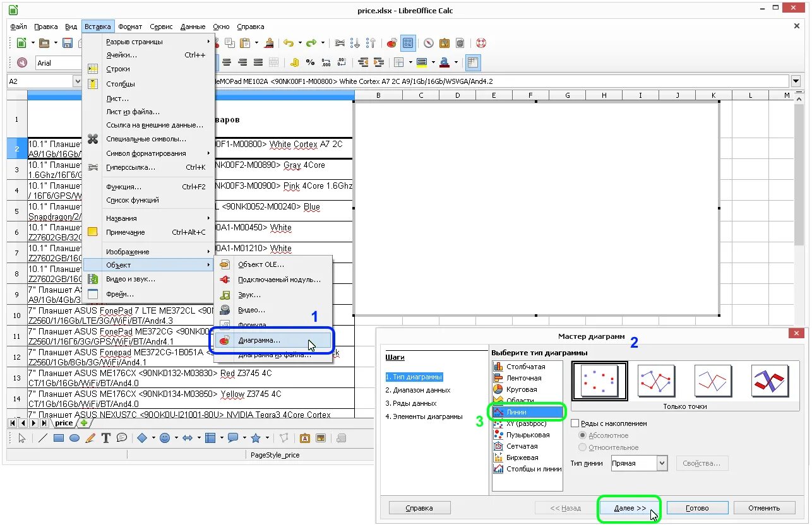Click the Stars shapes icon
812x525 pixels.
pos(256,438)
